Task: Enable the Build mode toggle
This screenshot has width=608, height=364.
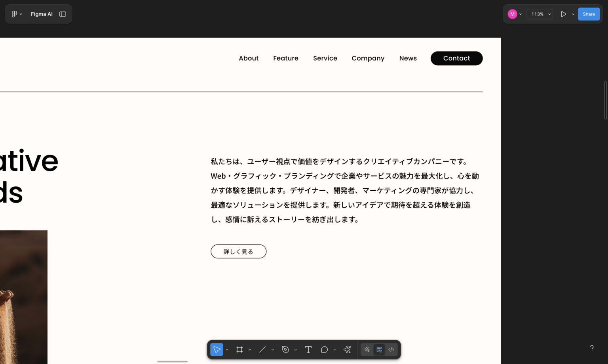Action: [x=379, y=349]
